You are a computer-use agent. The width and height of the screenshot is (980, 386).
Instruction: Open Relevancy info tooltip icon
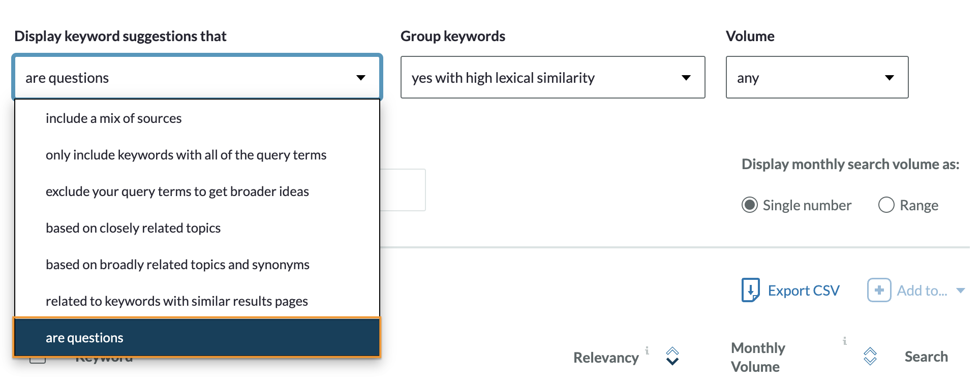click(x=647, y=350)
